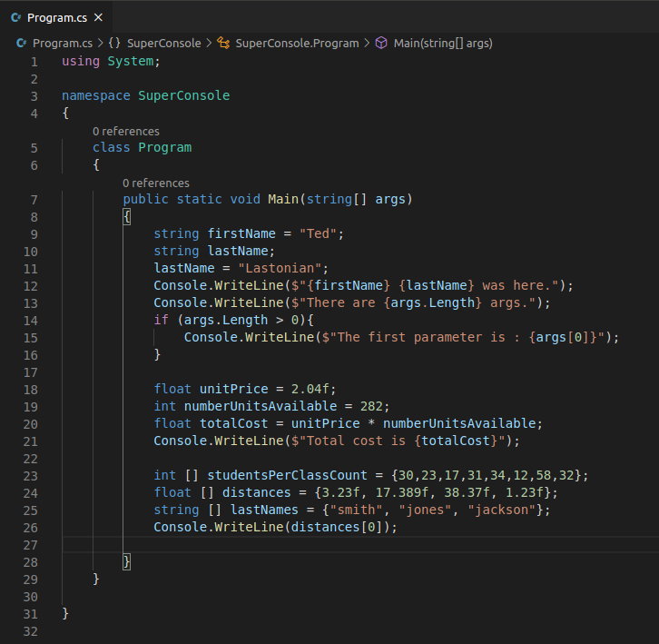The height and width of the screenshot is (644, 659).
Task: Close the Program.cs editor tab
Action: (98, 17)
